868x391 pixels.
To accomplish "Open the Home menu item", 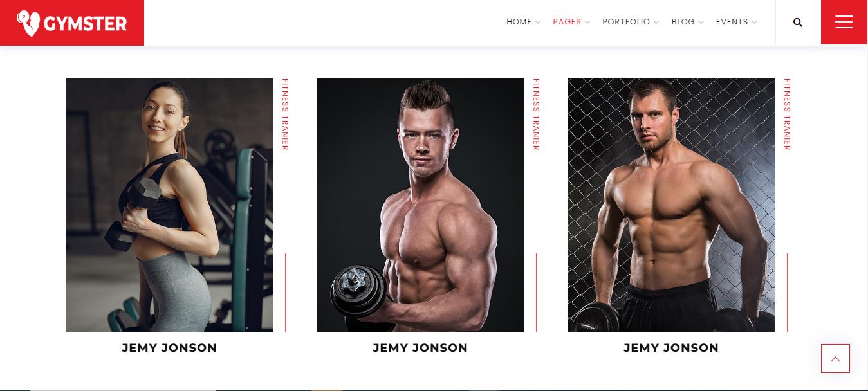I will (x=519, y=22).
